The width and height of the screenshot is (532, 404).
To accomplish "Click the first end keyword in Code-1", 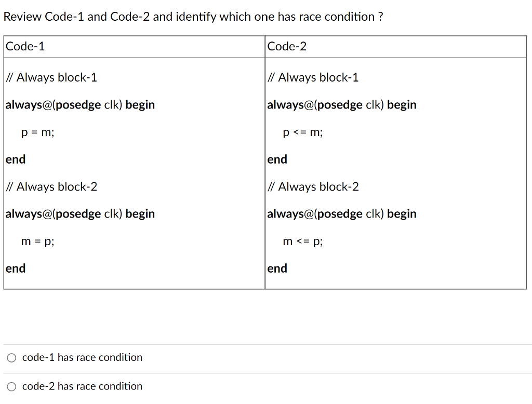I will coord(15,159).
